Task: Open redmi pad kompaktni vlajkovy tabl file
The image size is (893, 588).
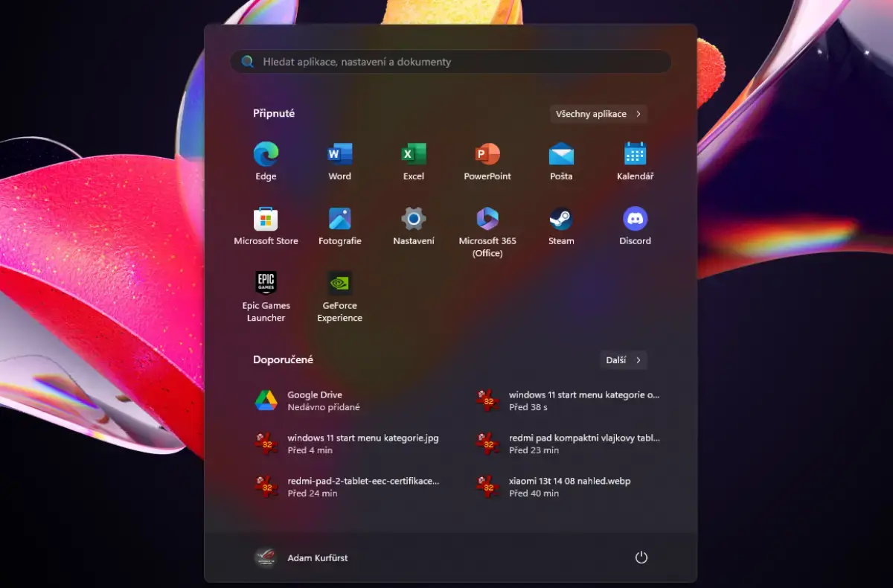Action: pos(569,444)
